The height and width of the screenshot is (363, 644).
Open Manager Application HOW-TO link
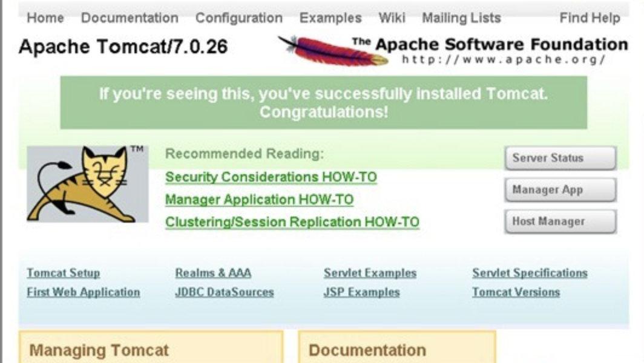coord(259,200)
